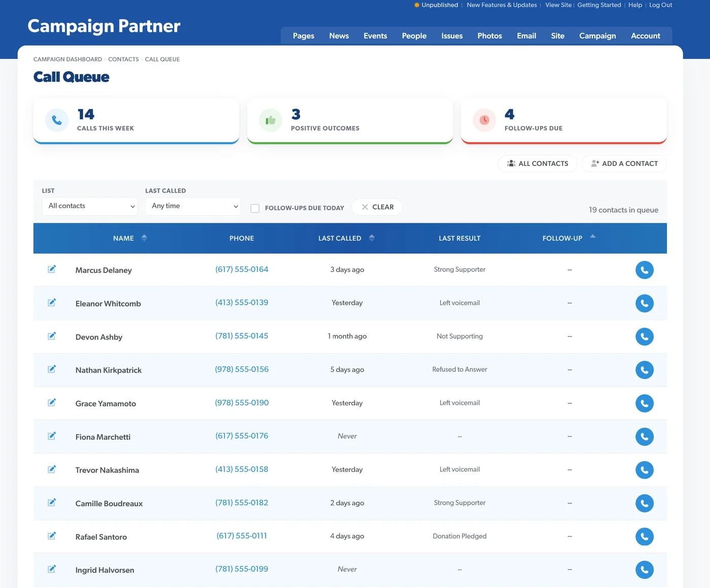Open the People tab
Screen dimensions: 710x588
[x=414, y=36]
